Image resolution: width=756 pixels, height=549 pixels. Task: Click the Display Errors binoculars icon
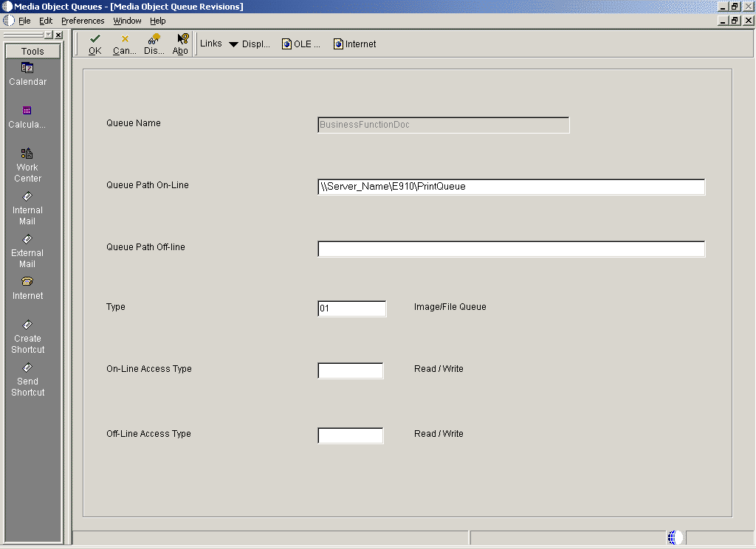pos(154,38)
